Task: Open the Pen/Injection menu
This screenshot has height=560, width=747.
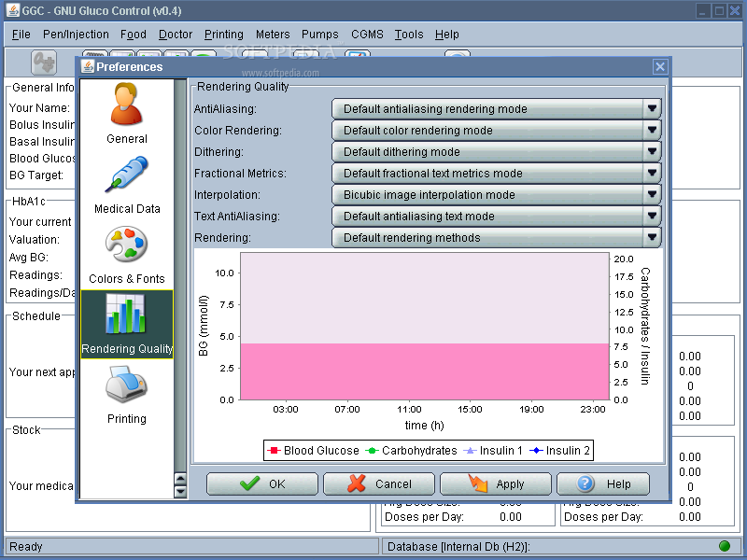Action: [x=76, y=35]
